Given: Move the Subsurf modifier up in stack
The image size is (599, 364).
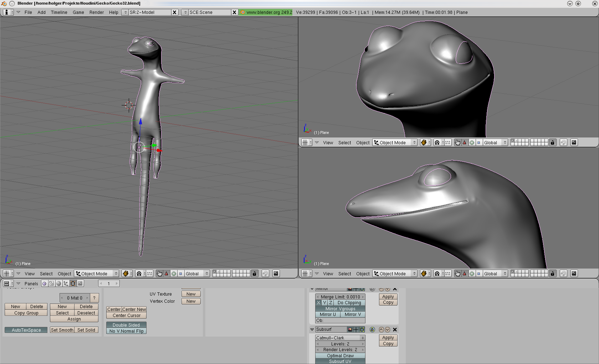Looking at the screenshot, I should 381,329.
